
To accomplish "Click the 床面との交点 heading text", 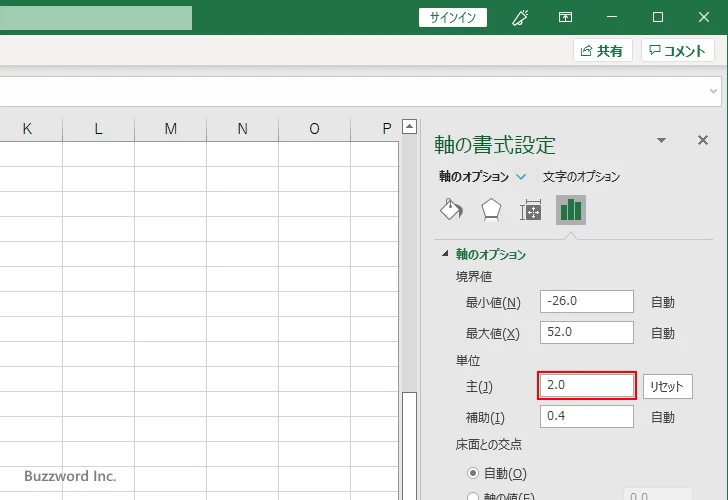I will click(488, 444).
